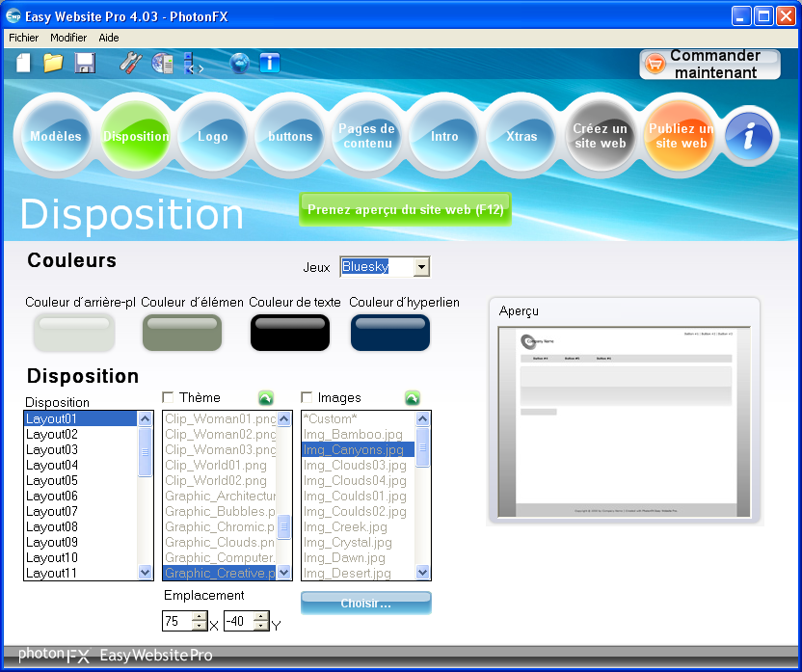
Task: Click the Images list scroll down arrow
Action: (x=422, y=573)
